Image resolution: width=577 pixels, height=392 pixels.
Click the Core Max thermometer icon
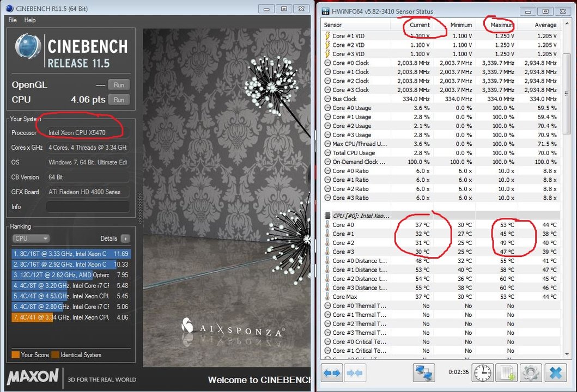click(327, 297)
